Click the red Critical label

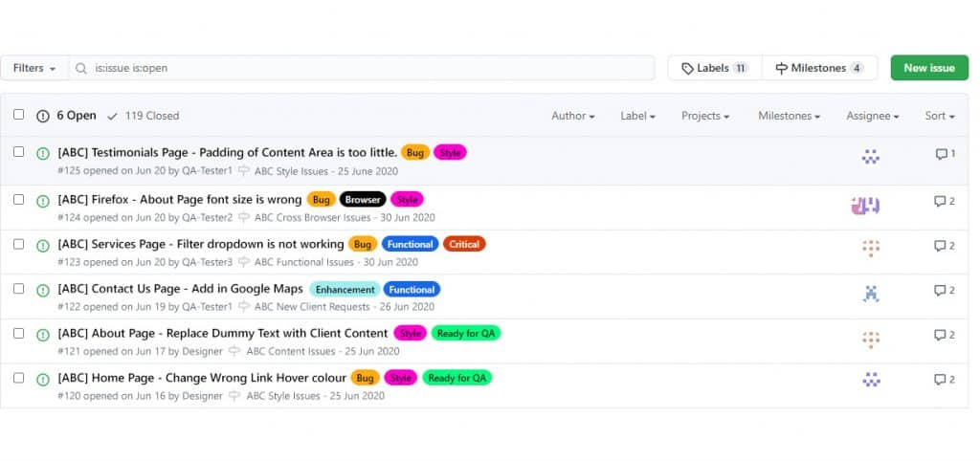coord(464,244)
